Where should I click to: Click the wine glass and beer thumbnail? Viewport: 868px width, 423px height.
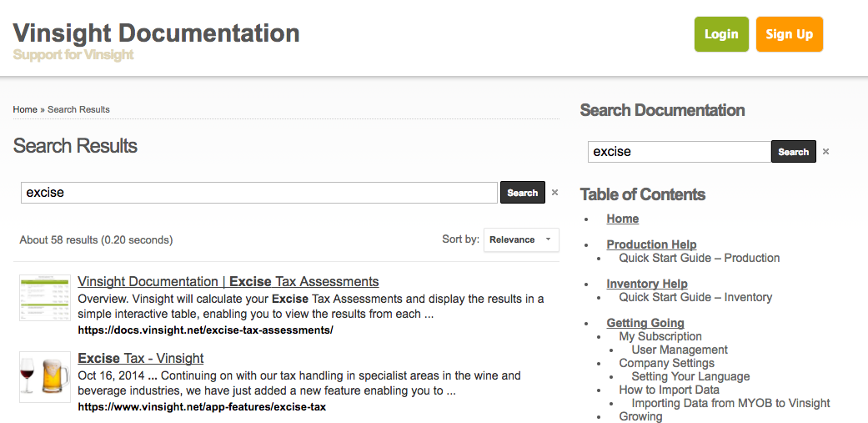pyautogui.click(x=45, y=376)
